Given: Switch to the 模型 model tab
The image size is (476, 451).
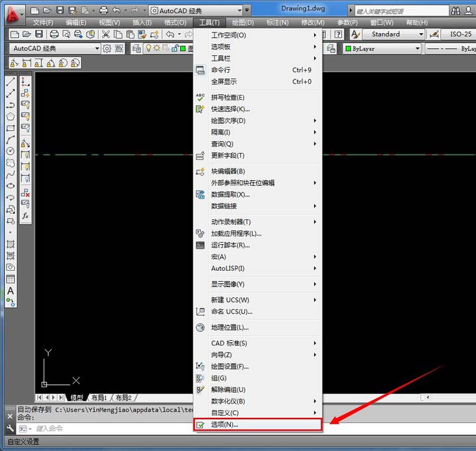Looking at the screenshot, I should (77, 398).
